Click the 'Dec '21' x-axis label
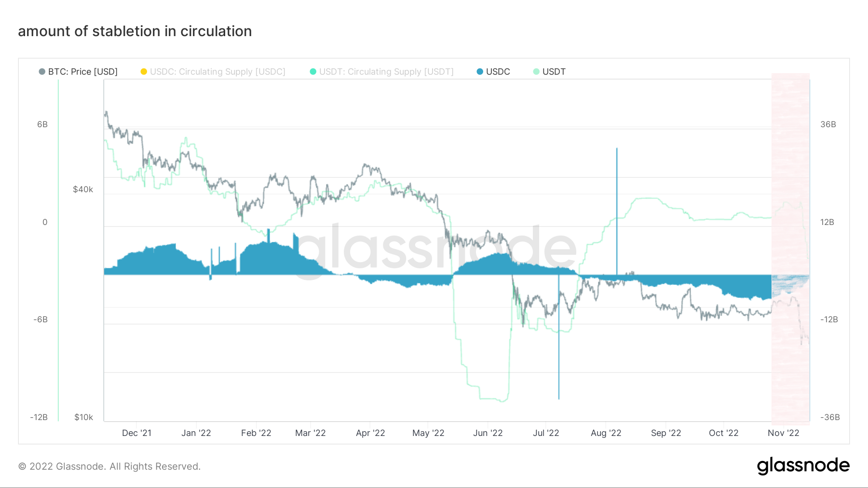 [136, 433]
